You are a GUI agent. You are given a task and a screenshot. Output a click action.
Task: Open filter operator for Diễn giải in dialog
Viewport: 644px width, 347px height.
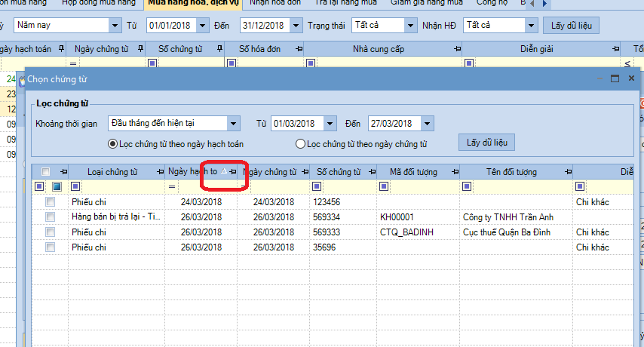580,187
